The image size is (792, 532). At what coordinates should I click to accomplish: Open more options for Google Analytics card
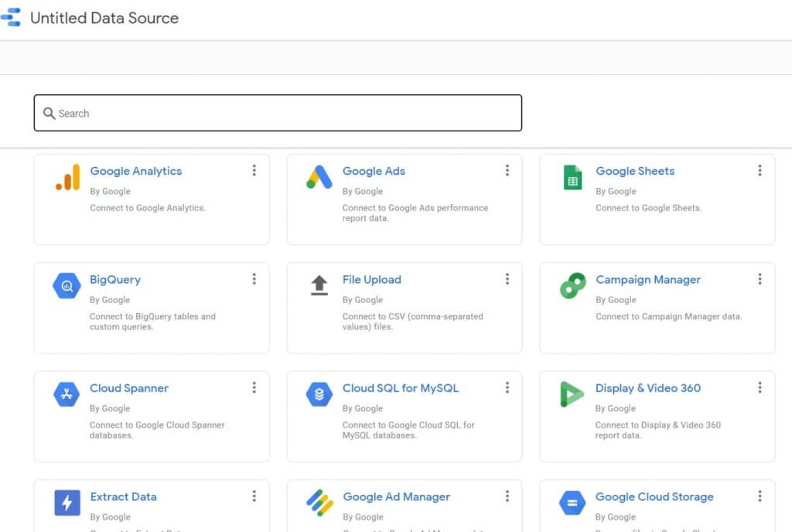(254, 171)
